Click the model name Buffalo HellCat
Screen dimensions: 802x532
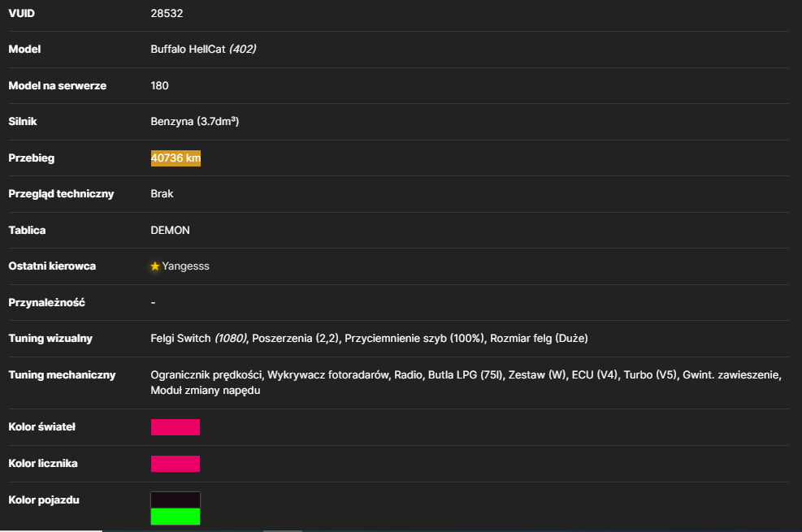[x=188, y=49]
